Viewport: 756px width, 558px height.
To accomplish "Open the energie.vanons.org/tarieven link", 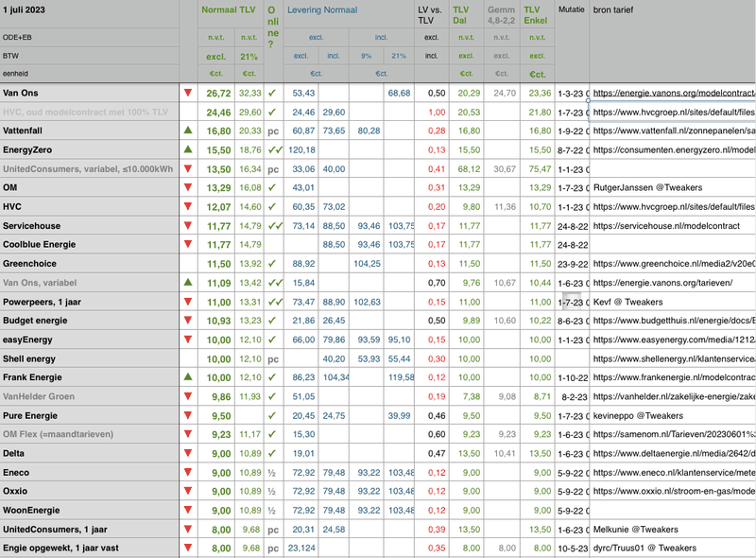I will click(663, 283).
